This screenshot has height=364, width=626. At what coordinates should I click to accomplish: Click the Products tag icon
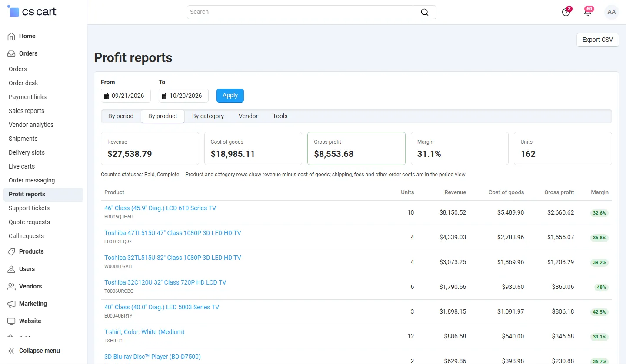(11, 252)
